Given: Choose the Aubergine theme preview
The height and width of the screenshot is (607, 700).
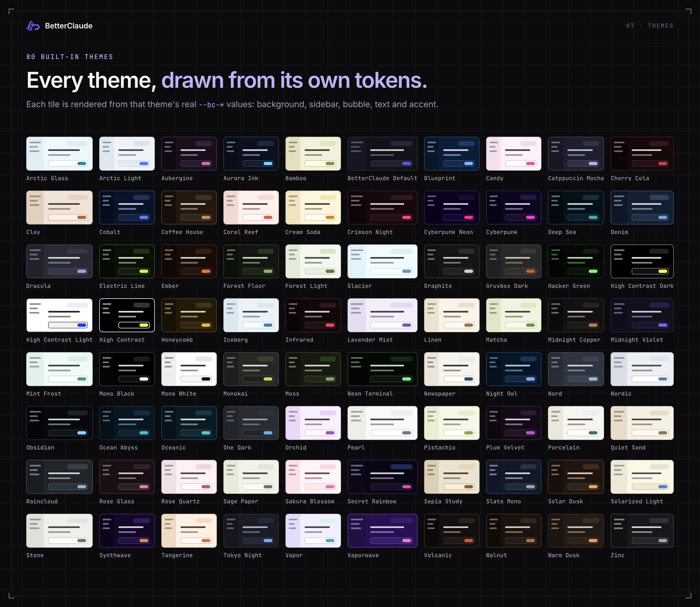Looking at the screenshot, I should pos(189,153).
